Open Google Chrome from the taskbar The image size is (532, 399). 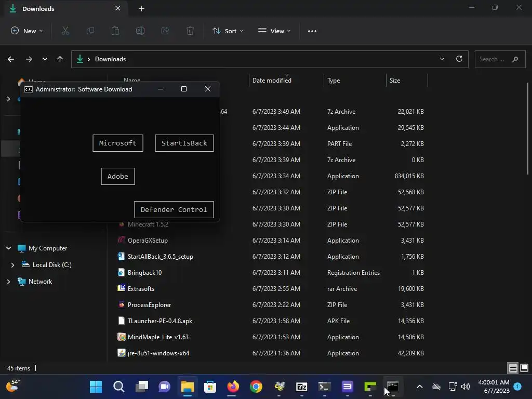point(256,387)
